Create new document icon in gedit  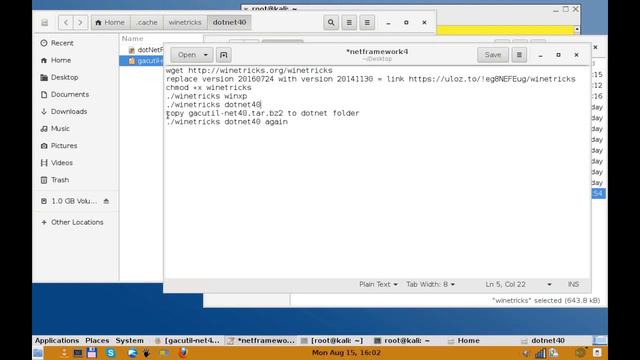224,55
